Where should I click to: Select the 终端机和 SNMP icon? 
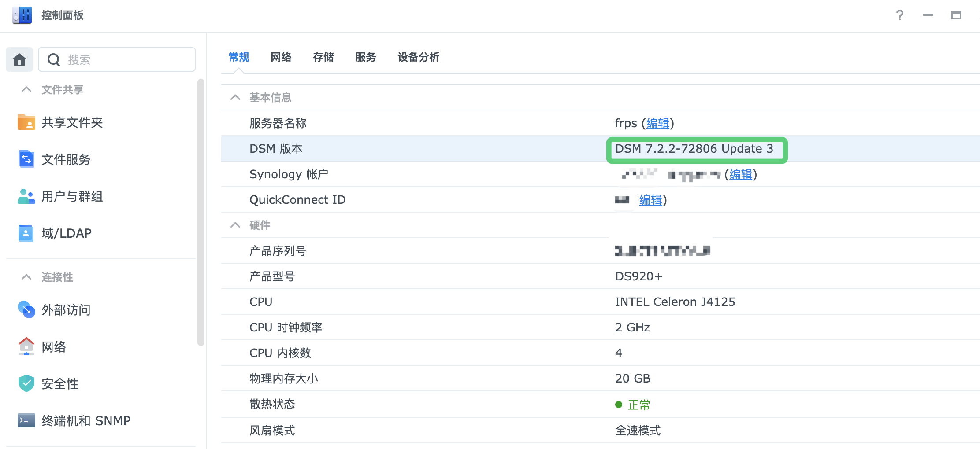click(26, 420)
